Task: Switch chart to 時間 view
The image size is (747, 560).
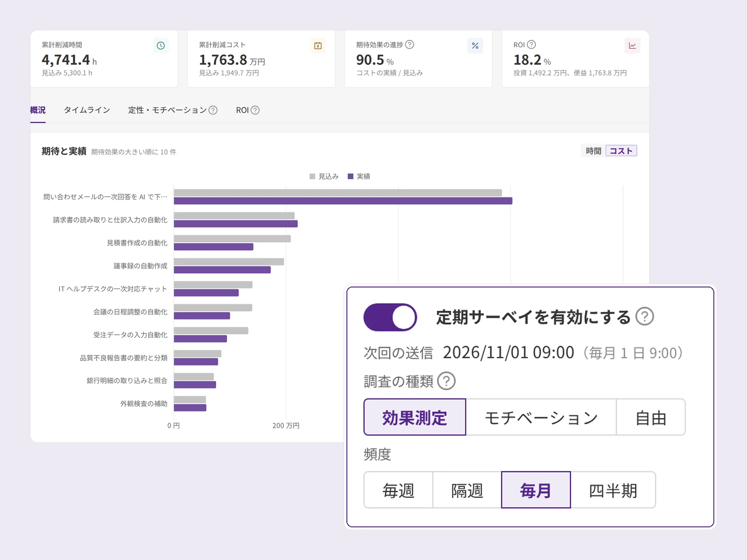Action: click(x=593, y=151)
